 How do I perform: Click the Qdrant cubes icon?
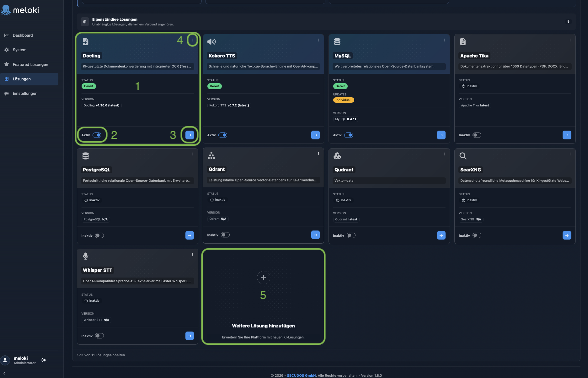coord(211,155)
